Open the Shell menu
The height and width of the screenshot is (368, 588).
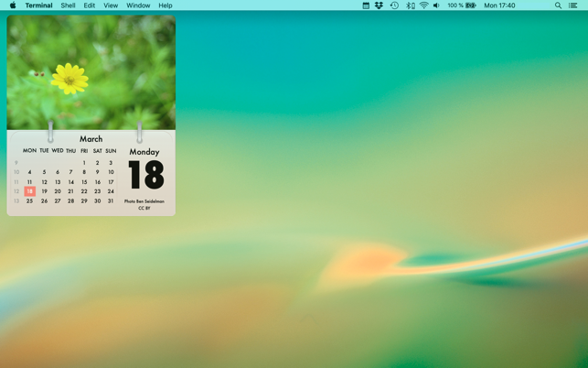(68, 5)
